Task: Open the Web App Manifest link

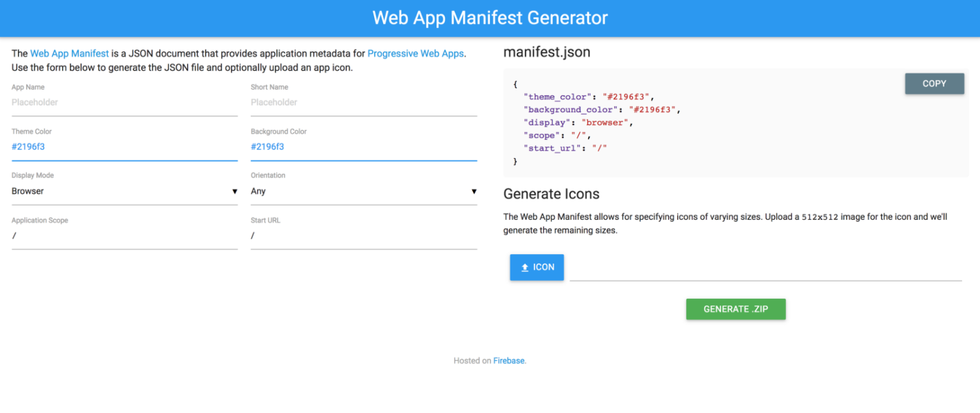Action: tap(69, 53)
